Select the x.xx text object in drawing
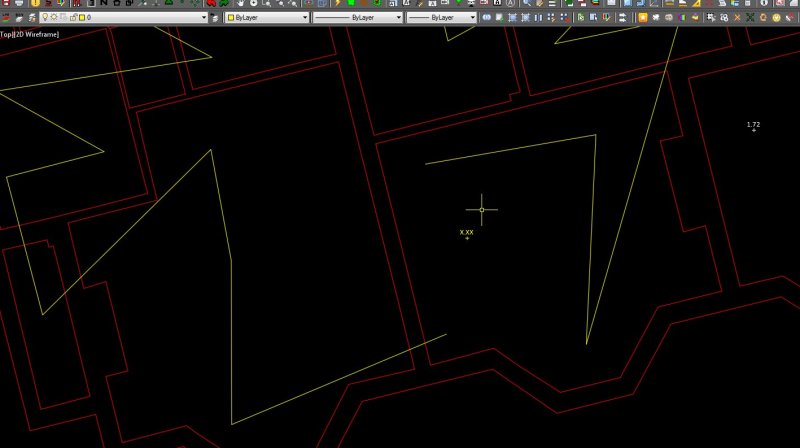Image resolution: width=800 pixels, height=448 pixels. 466,233
